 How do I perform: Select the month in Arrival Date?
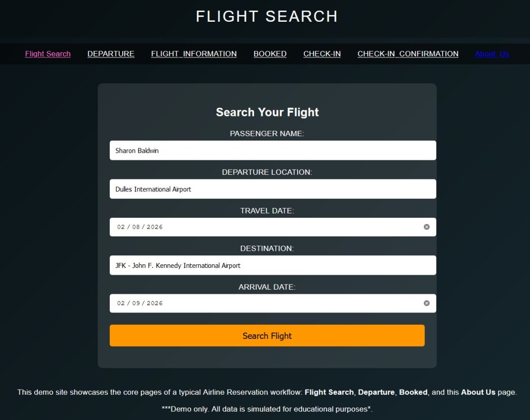pos(121,303)
